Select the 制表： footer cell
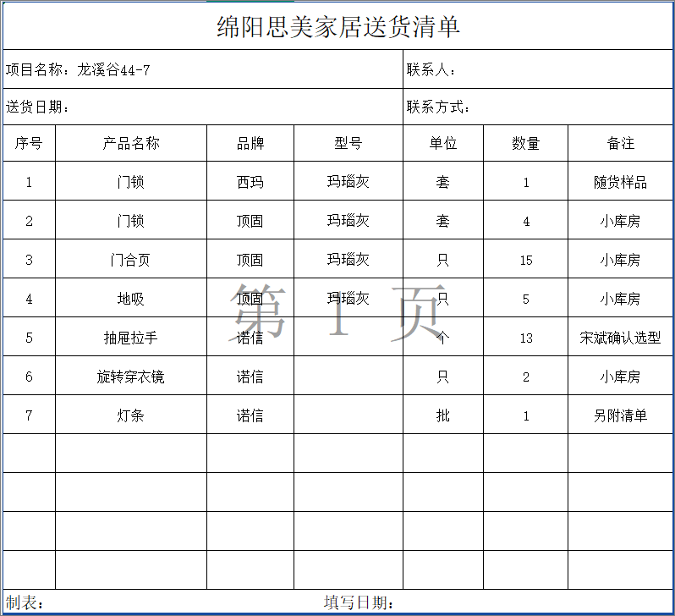 25,602
